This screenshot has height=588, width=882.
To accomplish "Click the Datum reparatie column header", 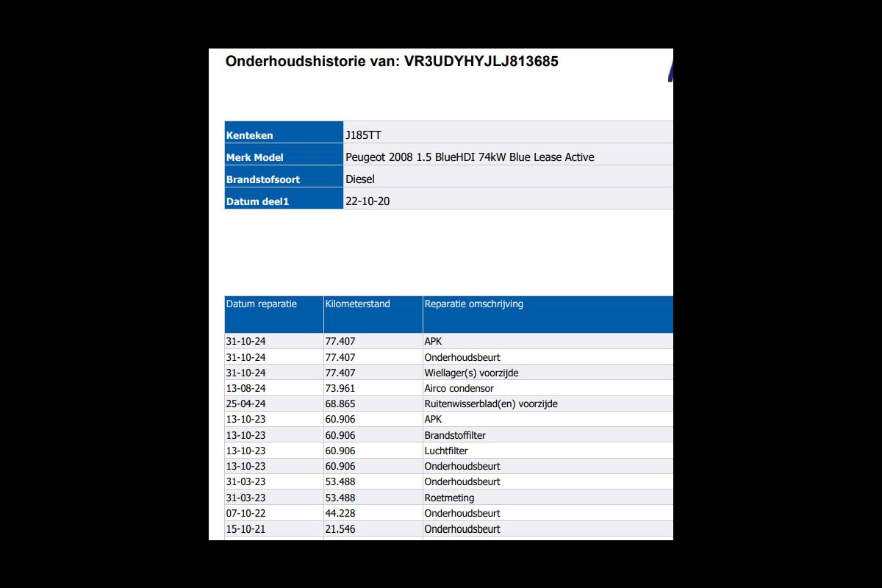I will pyautogui.click(x=262, y=304).
